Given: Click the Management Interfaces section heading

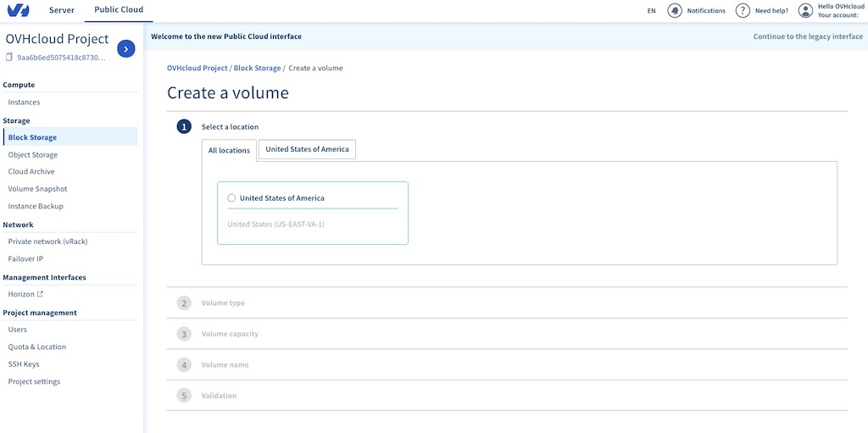Looking at the screenshot, I should [x=44, y=277].
